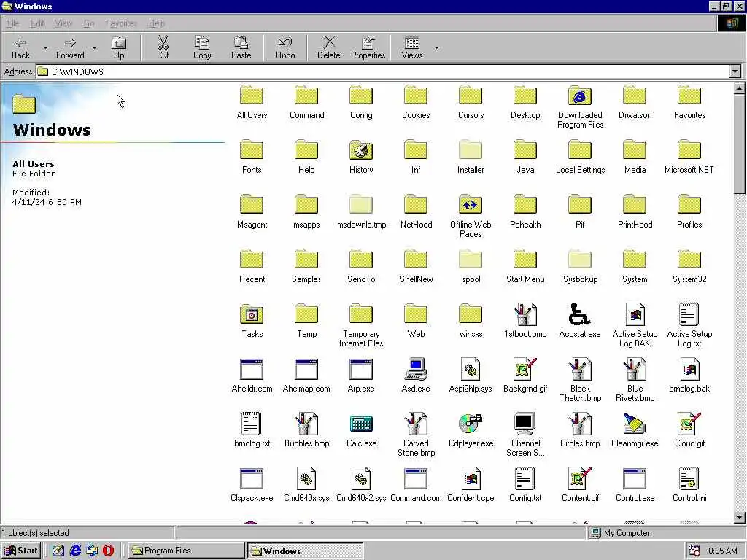
Task: Click the scrollbar up arrow
Action: click(x=740, y=88)
